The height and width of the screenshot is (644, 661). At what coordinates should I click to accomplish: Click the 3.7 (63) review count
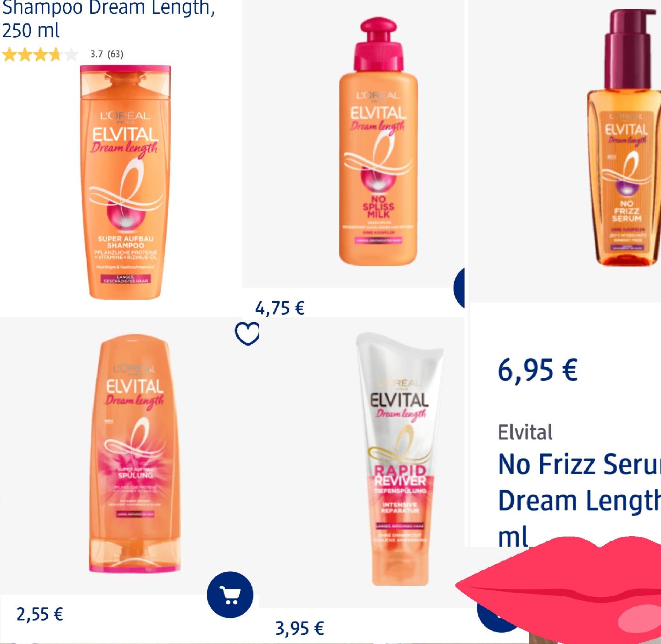click(106, 54)
